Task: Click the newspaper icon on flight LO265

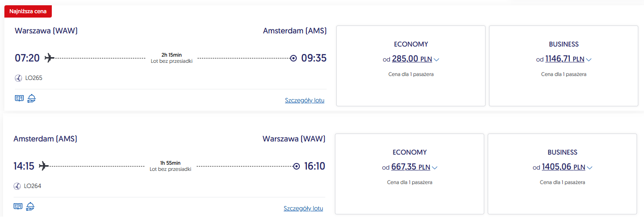Action: click(19, 98)
